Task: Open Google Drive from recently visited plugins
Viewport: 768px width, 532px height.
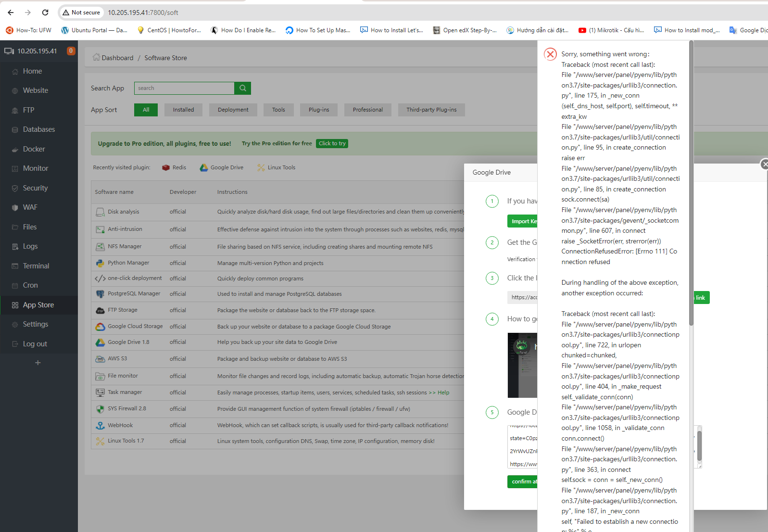Action: click(222, 167)
